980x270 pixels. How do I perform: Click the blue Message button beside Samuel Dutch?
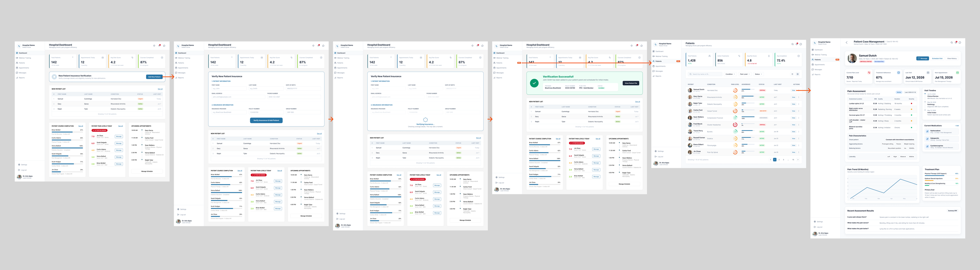coord(923,58)
